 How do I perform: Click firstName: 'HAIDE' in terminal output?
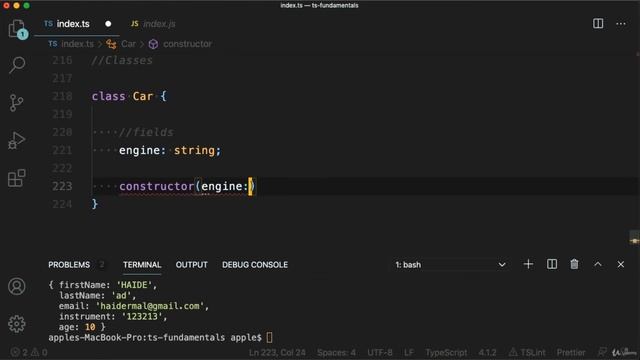coord(105,285)
